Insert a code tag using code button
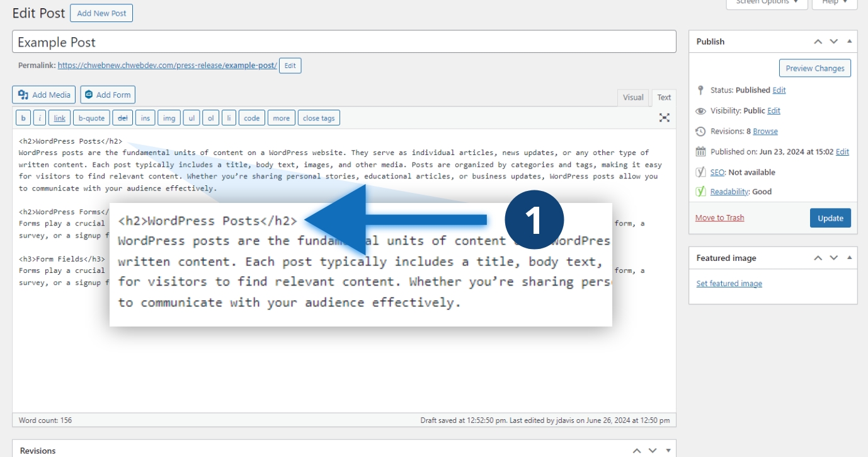Viewport: 868px width, 457px height. click(251, 118)
